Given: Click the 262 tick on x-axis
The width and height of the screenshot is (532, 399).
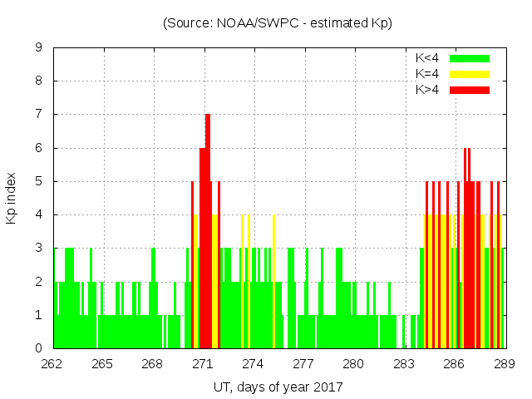Looking at the screenshot, I should click(x=52, y=363).
